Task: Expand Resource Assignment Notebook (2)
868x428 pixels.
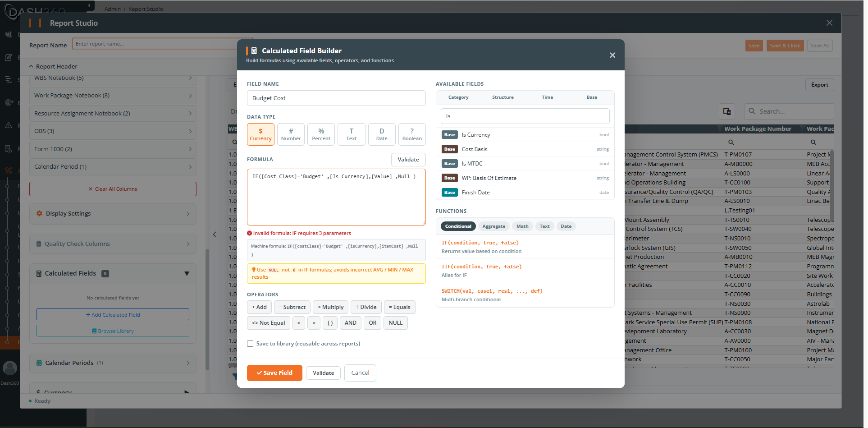Action: click(113, 114)
